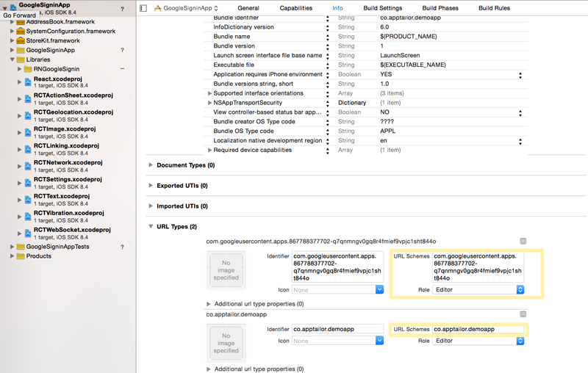The width and height of the screenshot is (588, 373).
Task: Click the RCTNetwork.xcodeproj file icon
Action: point(28,166)
